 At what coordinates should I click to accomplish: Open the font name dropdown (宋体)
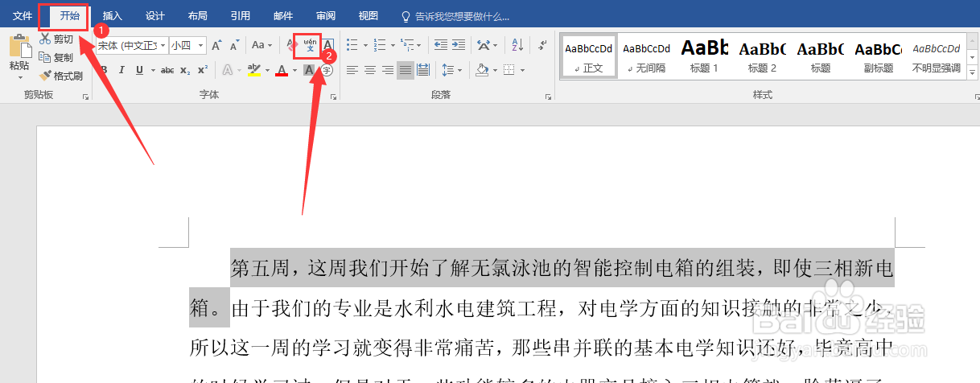[x=163, y=45]
